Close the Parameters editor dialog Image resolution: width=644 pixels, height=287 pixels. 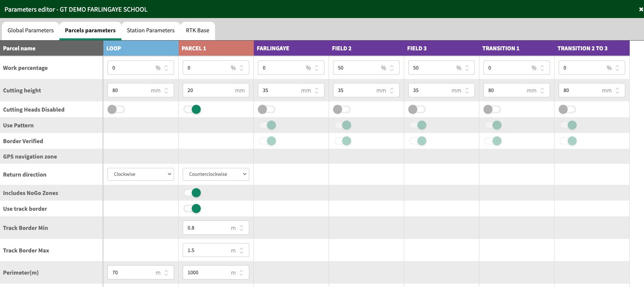pyautogui.click(x=641, y=9)
